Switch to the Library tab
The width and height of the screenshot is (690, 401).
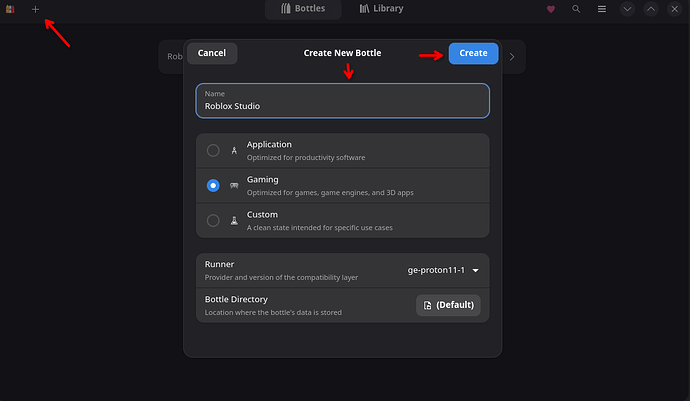382,9
